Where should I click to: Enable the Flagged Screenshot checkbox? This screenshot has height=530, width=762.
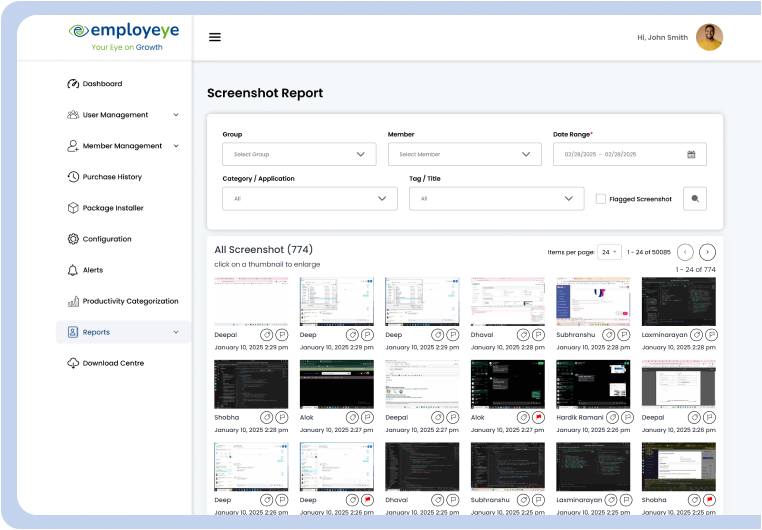[x=600, y=199]
